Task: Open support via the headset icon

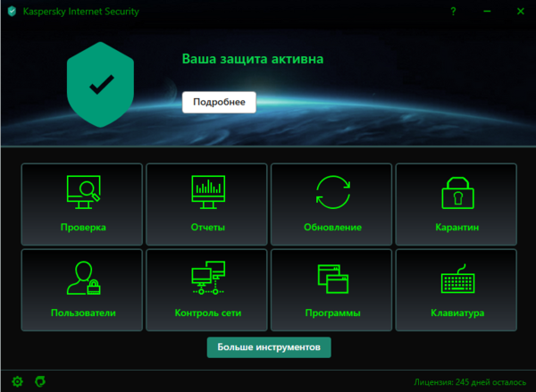Action: tap(40, 381)
